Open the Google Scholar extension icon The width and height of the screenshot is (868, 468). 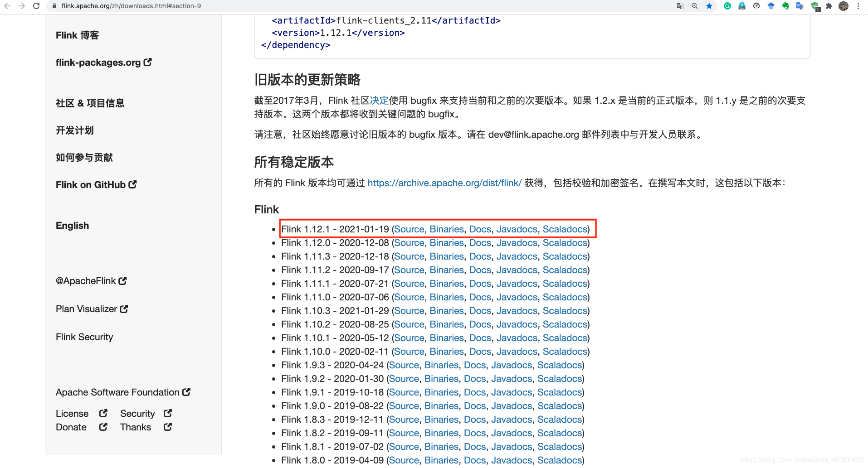(771, 6)
